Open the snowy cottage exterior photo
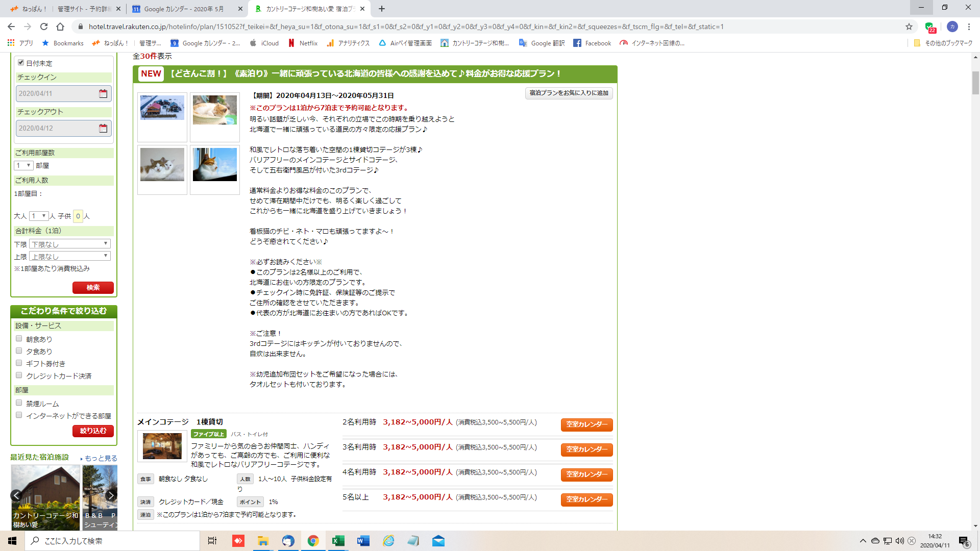Screen dimensions: 980x551 point(162,108)
